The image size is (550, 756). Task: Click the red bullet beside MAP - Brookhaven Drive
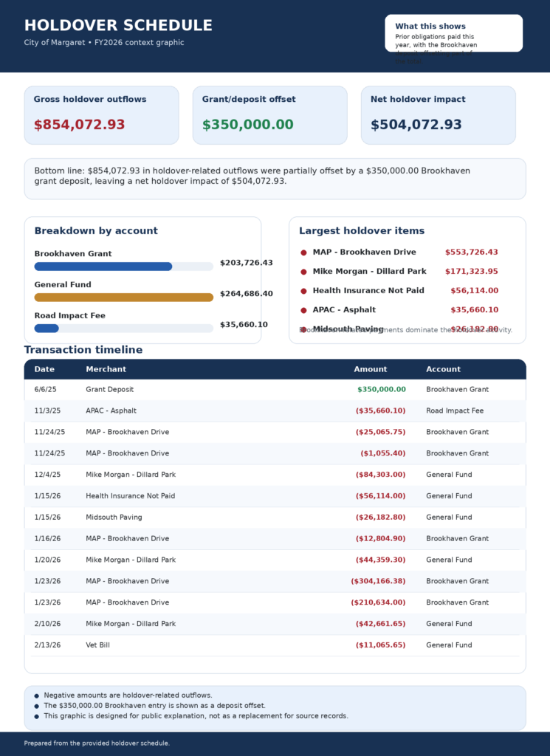(303, 252)
